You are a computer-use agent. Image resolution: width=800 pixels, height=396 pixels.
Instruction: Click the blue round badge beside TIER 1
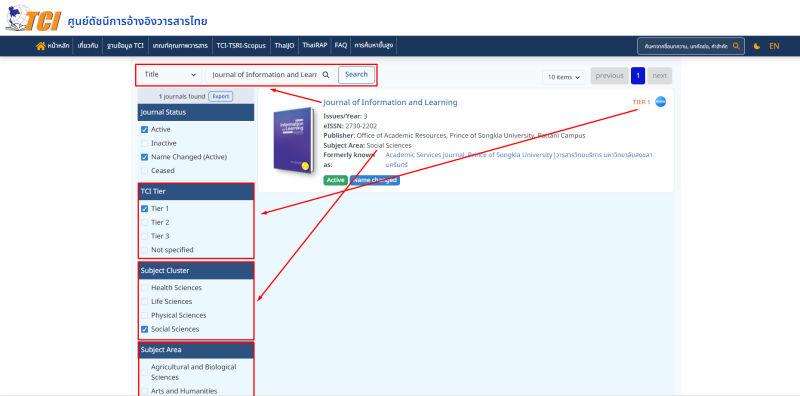point(661,102)
